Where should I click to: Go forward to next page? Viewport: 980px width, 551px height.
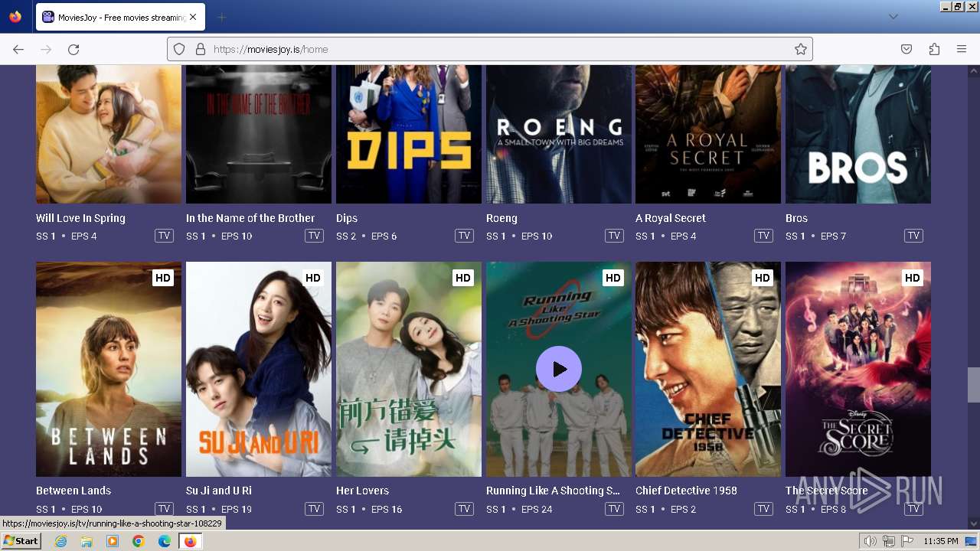pyautogui.click(x=46, y=49)
